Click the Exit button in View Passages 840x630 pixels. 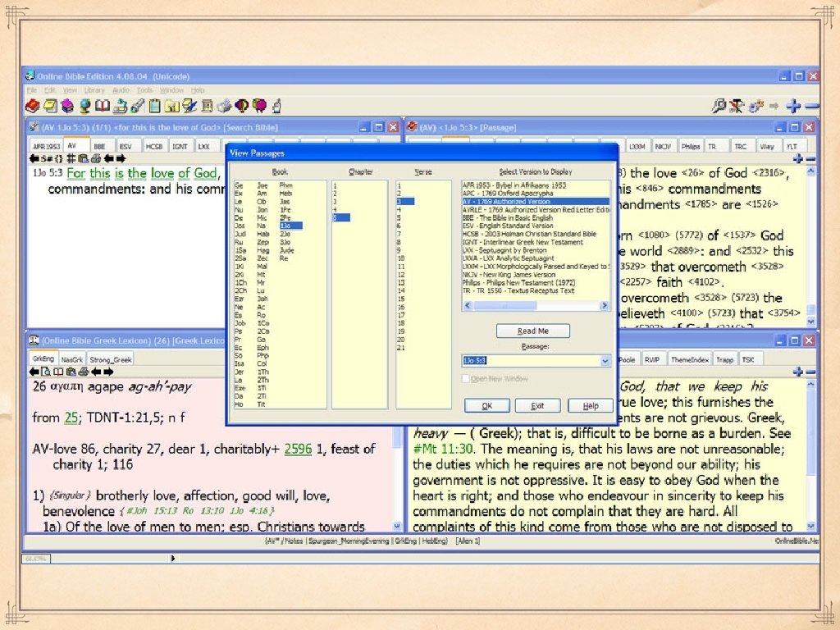tap(537, 405)
